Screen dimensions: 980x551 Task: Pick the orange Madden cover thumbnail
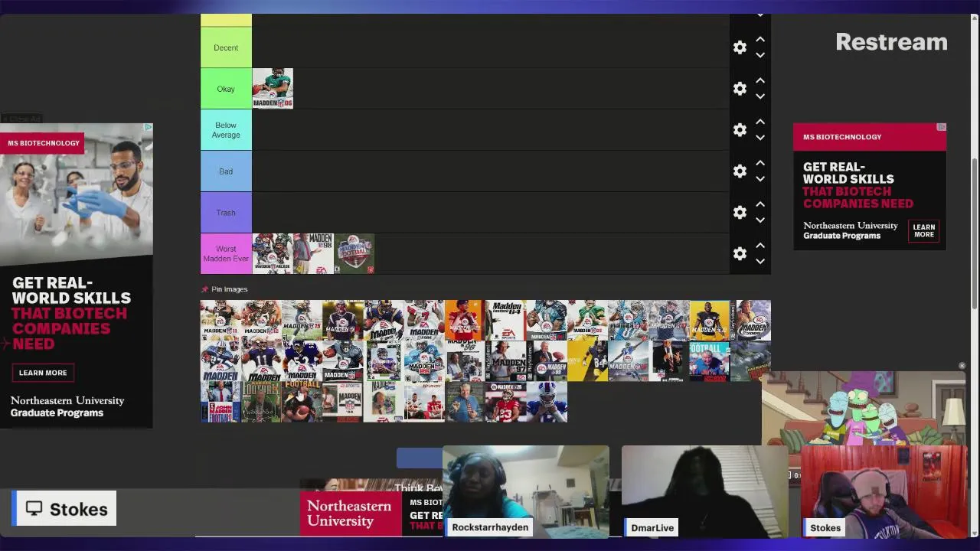(x=464, y=320)
